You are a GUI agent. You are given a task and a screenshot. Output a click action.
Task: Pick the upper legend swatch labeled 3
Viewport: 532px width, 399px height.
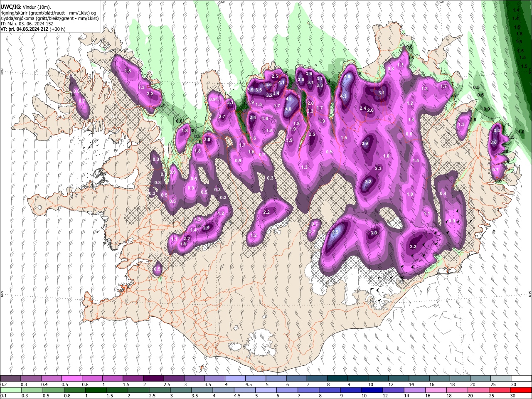(x=194, y=379)
